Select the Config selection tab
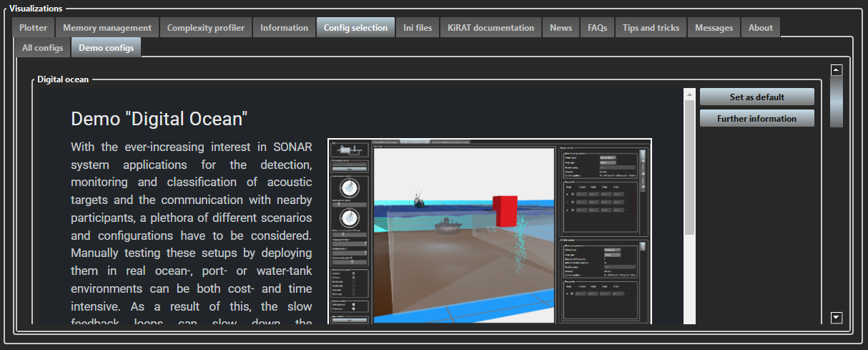 [355, 27]
